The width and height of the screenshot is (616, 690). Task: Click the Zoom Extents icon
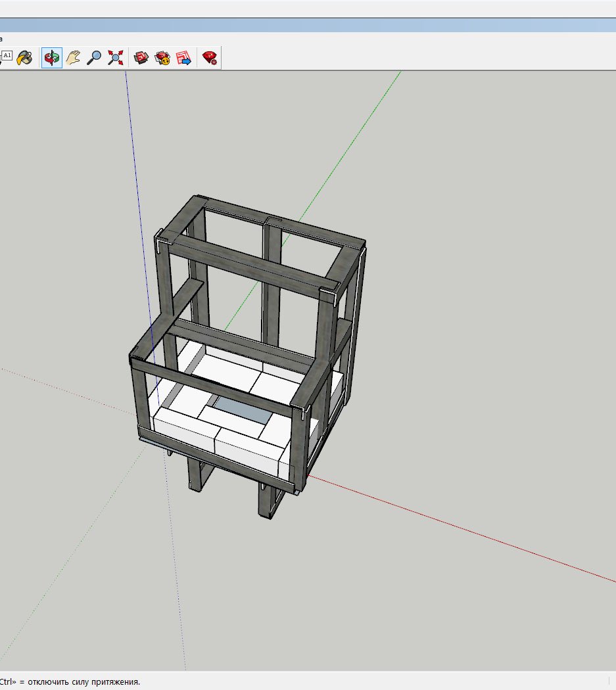pos(116,58)
